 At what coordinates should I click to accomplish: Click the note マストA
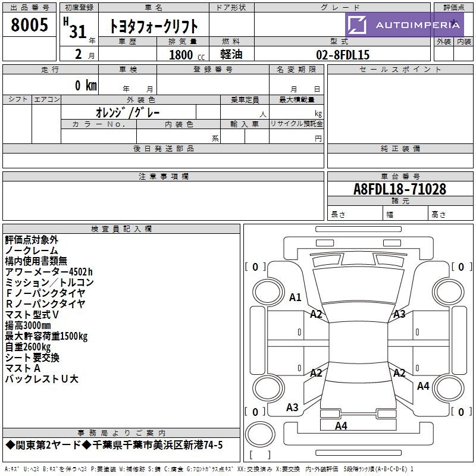[x=23, y=368]
